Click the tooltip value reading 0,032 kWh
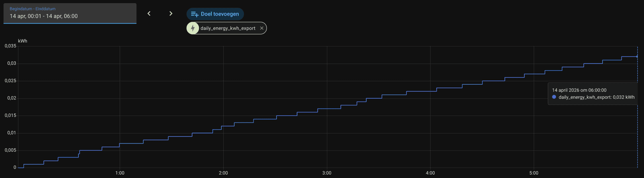Image resolution: width=644 pixels, height=178 pixels. coord(623,97)
